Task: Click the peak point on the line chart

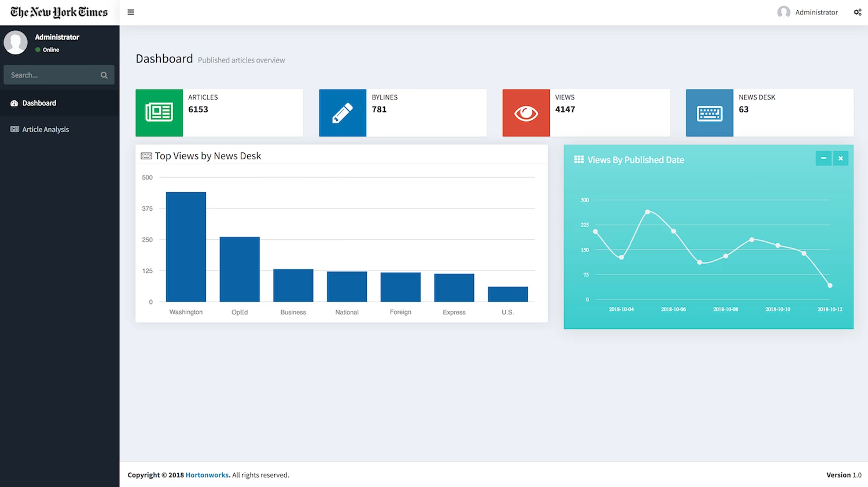Action: (x=648, y=212)
